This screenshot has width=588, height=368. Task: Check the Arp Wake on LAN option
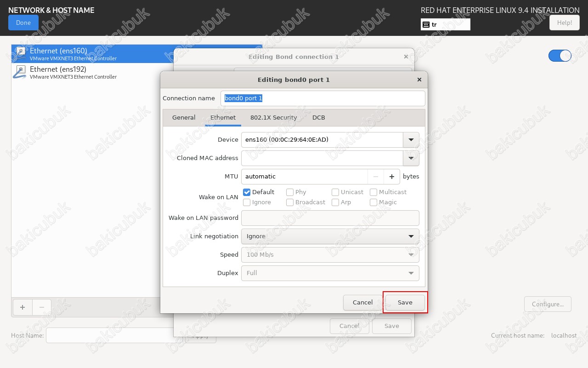point(335,202)
